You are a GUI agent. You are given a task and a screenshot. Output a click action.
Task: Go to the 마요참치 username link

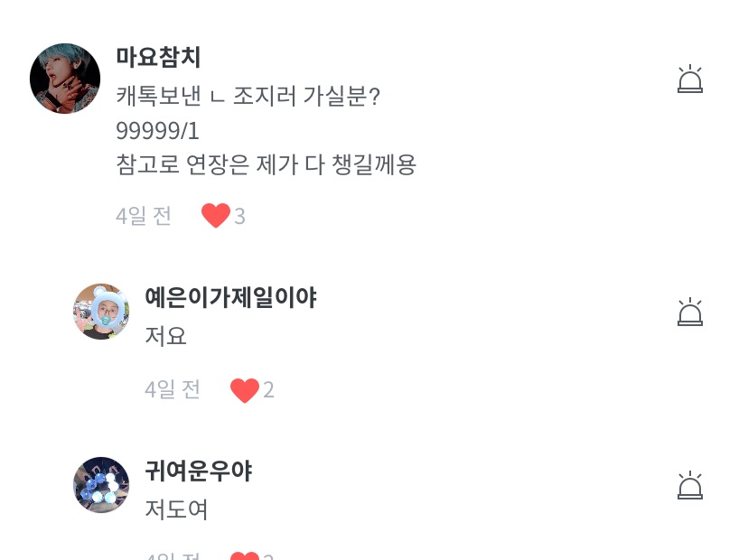(158, 58)
